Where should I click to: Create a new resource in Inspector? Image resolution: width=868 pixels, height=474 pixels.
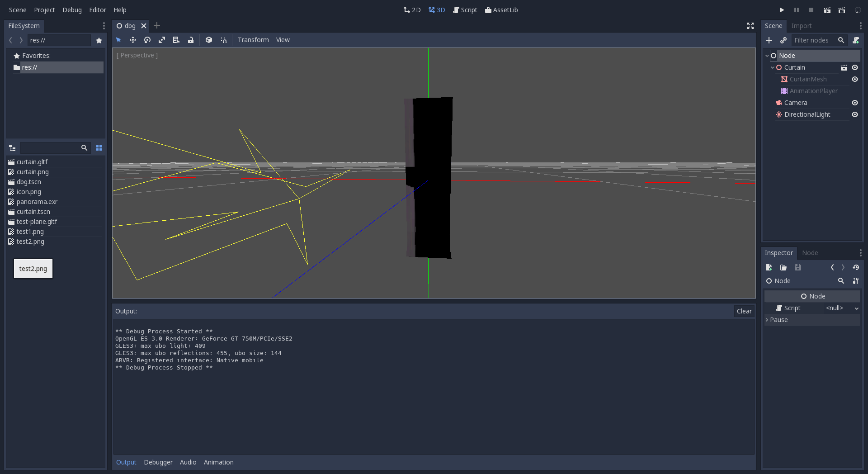click(769, 267)
